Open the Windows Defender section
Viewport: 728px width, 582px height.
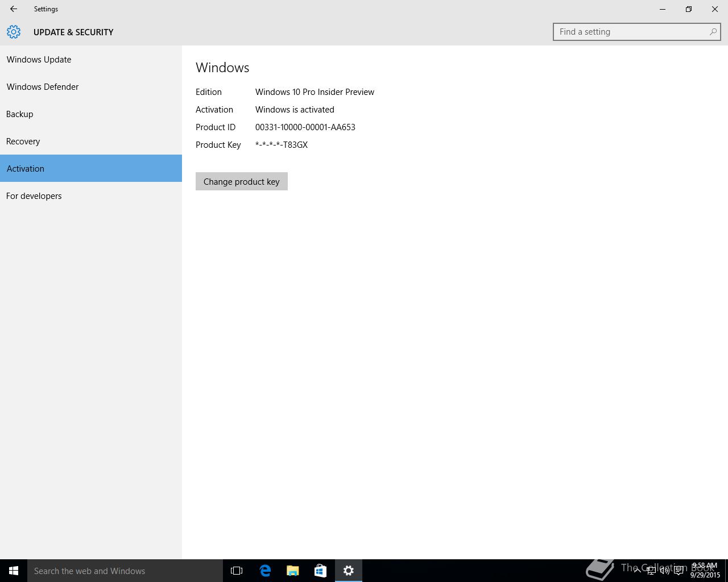pyautogui.click(x=91, y=86)
